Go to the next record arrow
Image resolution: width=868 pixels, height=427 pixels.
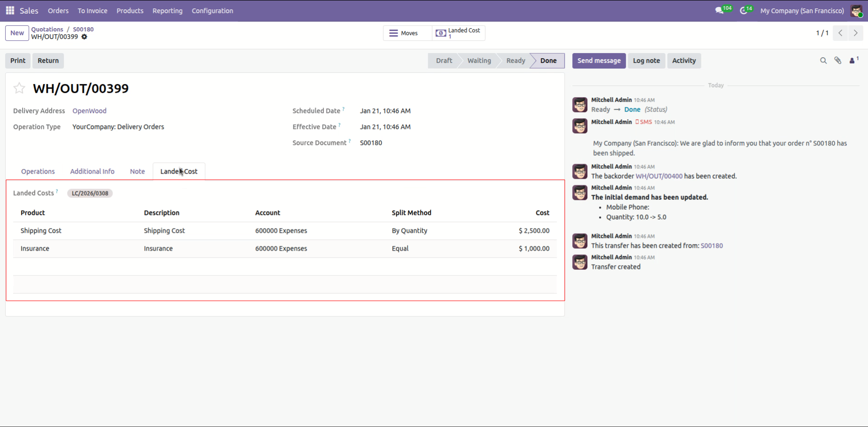coord(855,33)
